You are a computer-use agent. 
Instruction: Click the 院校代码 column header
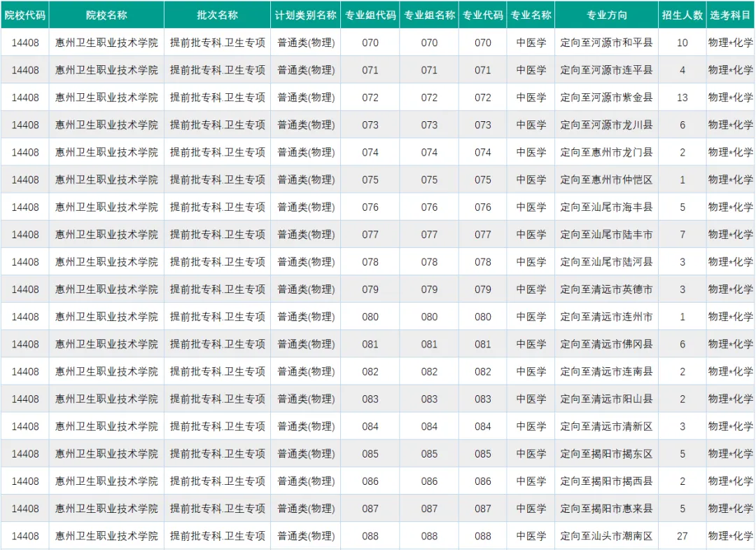[x=25, y=15]
